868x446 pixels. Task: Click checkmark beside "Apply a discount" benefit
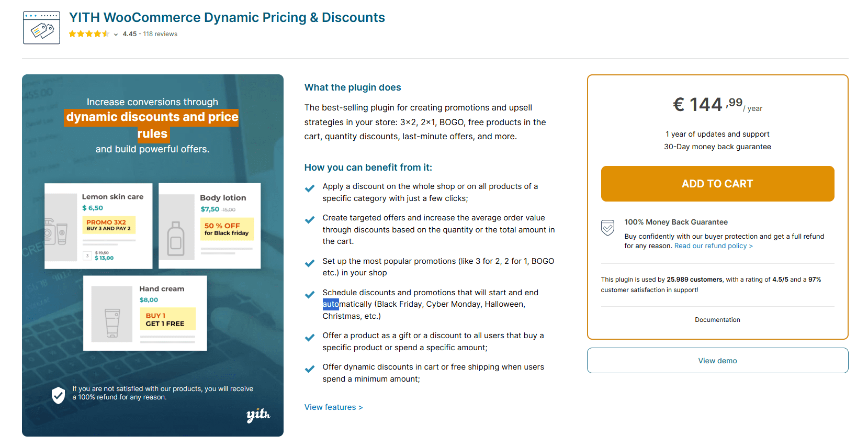click(309, 188)
